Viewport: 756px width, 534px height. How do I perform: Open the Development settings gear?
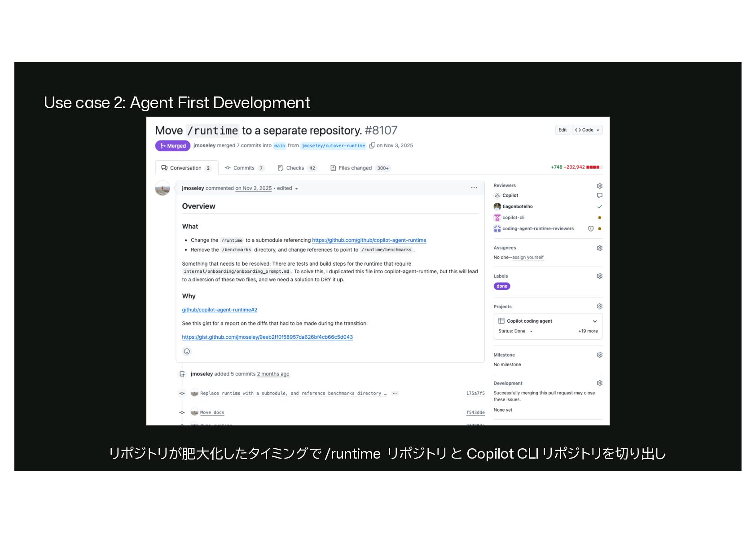click(599, 383)
